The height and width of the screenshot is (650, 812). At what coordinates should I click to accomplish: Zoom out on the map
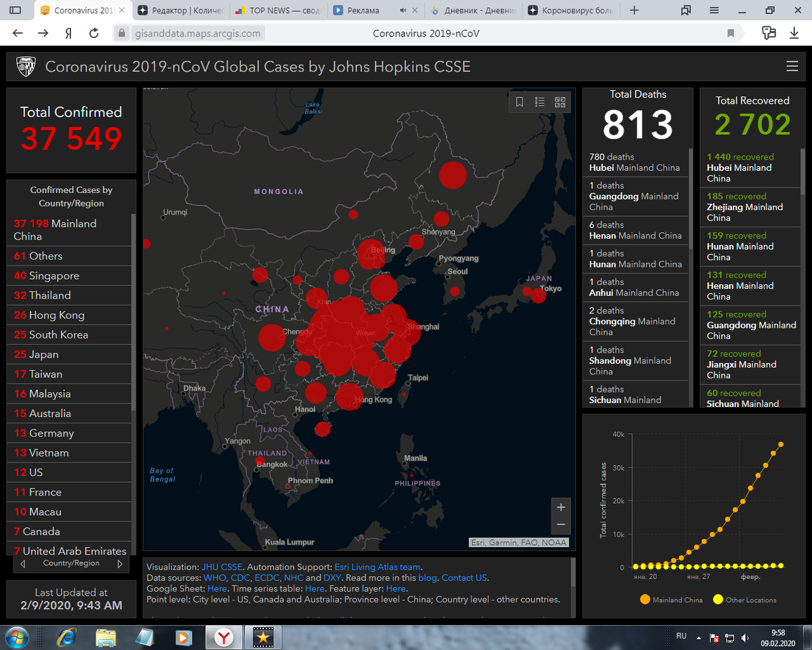tap(560, 525)
